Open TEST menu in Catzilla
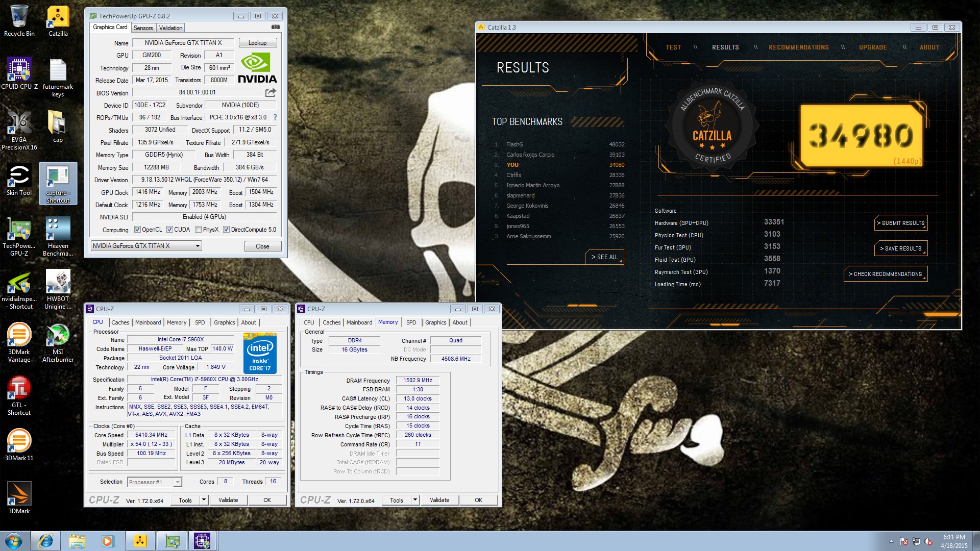The height and width of the screenshot is (551, 980). [x=673, y=47]
